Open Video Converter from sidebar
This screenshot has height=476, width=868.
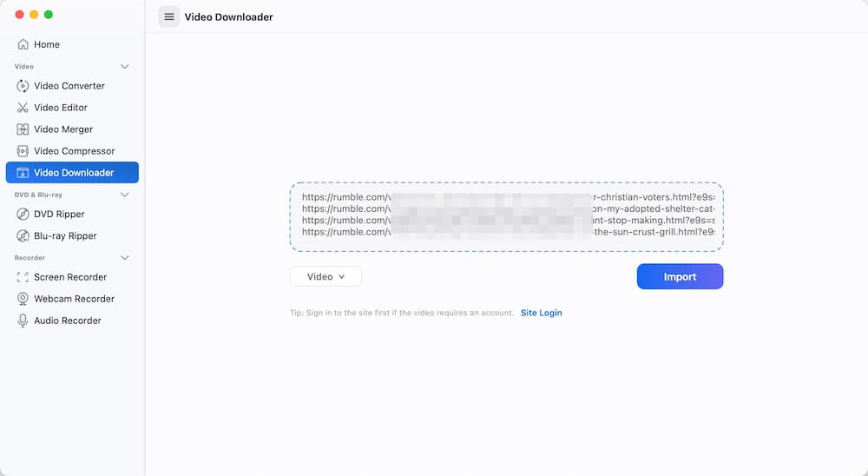click(x=72, y=86)
